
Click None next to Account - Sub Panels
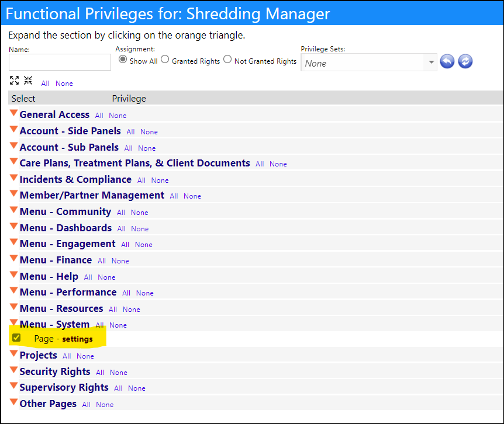[x=147, y=148]
